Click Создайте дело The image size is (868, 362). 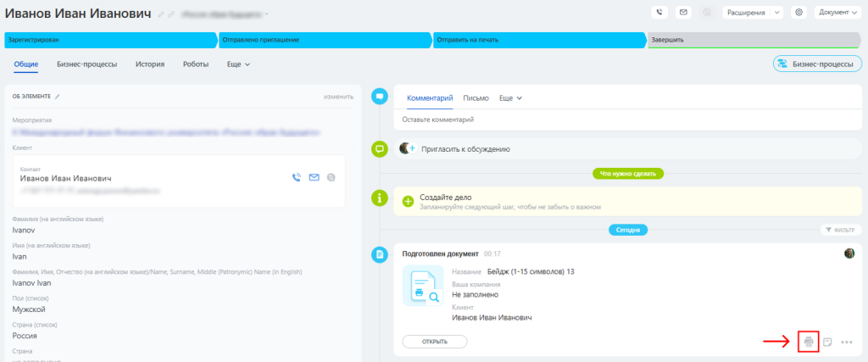pos(446,197)
